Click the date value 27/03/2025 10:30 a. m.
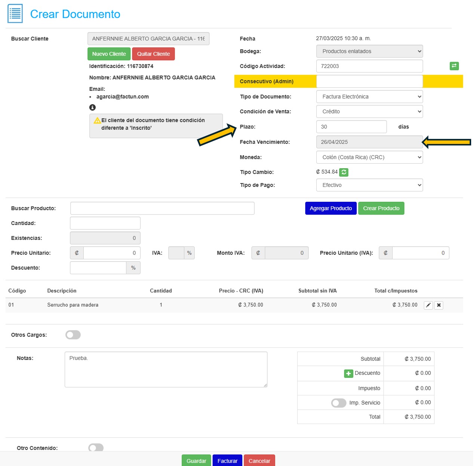476x466 pixels. point(343,38)
